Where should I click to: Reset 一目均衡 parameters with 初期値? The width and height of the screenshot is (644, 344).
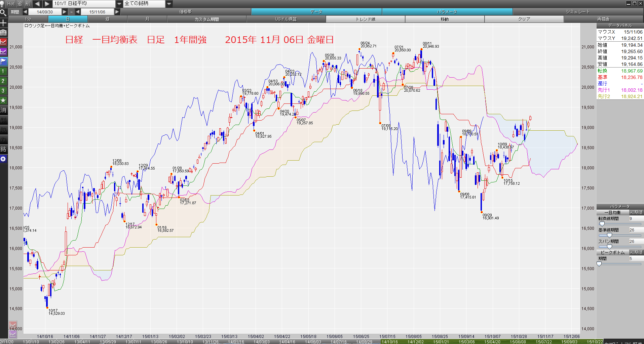pyautogui.click(x=636, y=212)
